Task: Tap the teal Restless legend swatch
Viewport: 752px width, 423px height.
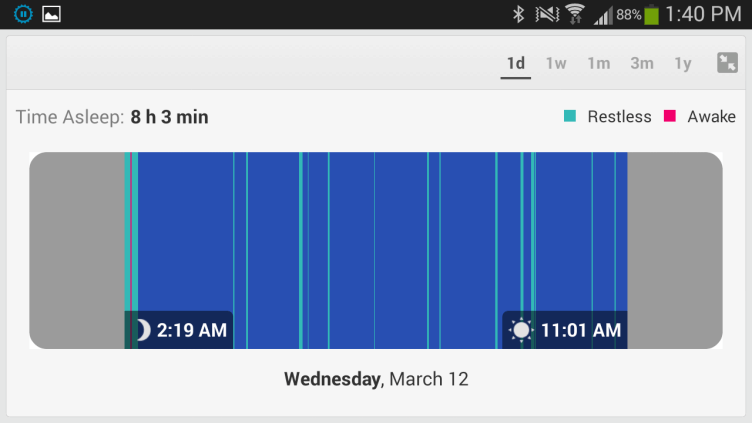Action: (x=570, y=116)
